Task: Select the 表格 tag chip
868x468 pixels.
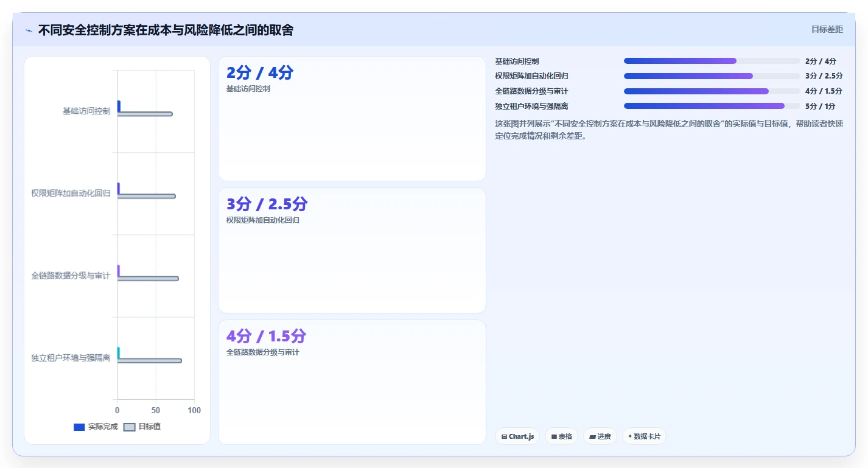Action: tap(561, 436)
